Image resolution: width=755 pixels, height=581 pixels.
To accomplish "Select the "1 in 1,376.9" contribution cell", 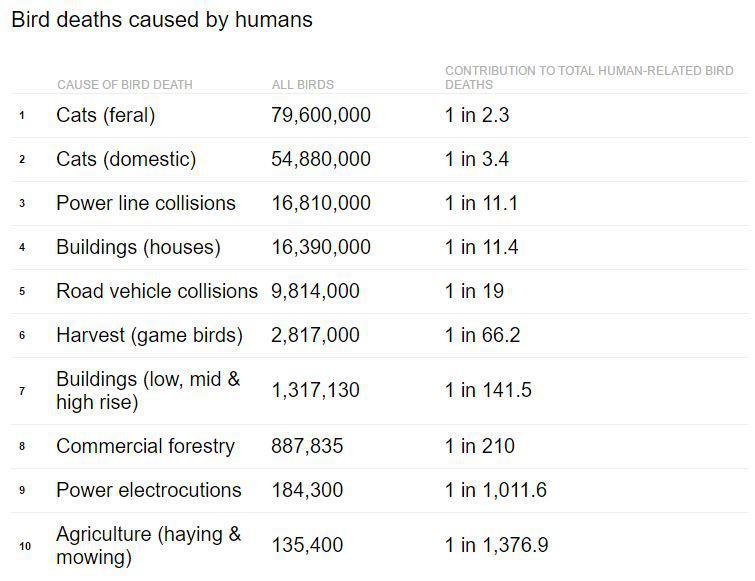I will point(497,545).
